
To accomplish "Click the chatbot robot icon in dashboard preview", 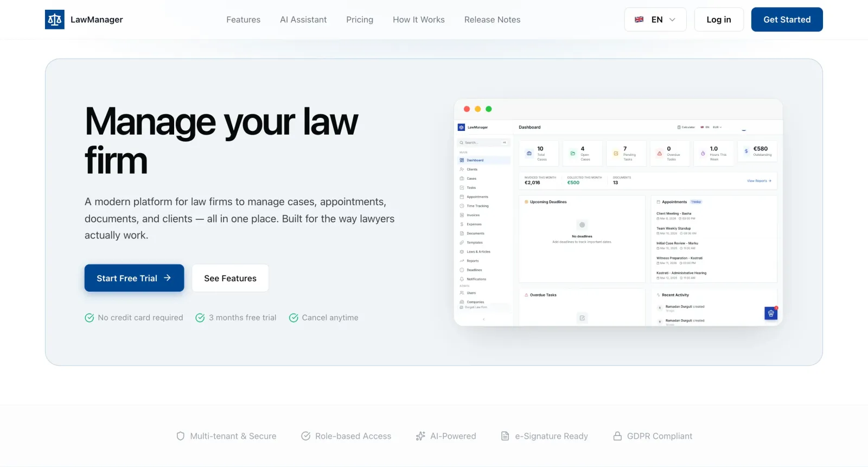I will point(771,313).
